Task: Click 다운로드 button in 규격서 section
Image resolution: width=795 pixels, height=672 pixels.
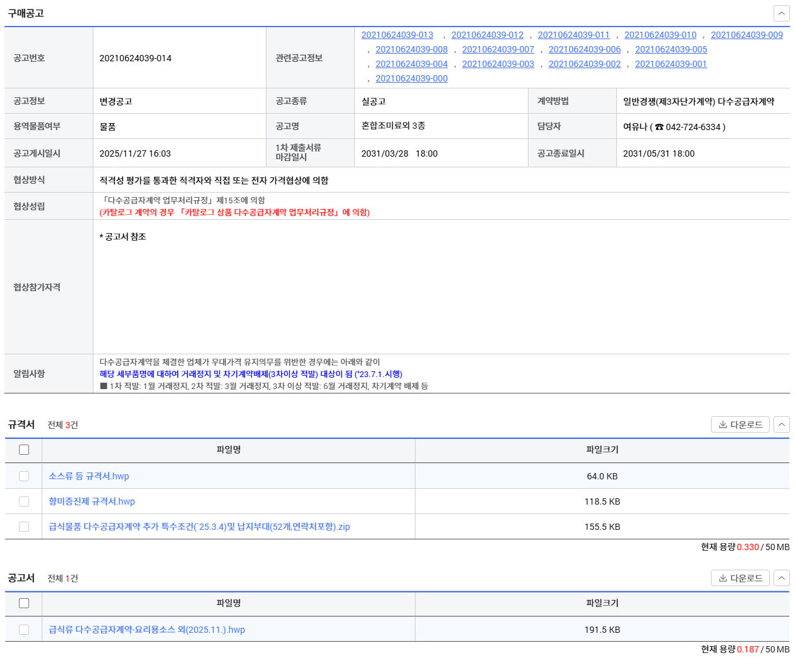Action: coord(740,424)
